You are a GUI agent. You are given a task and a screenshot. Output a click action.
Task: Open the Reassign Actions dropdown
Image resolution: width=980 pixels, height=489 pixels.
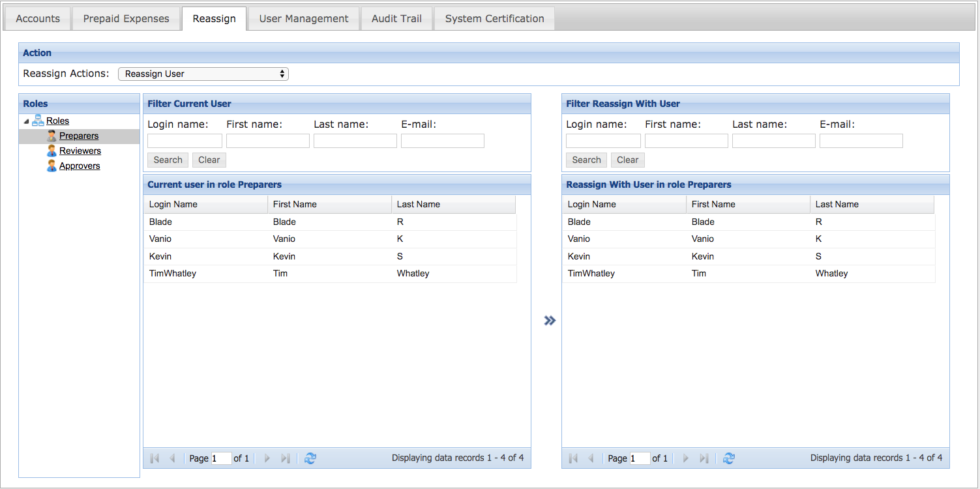click(x=203, y=74)
